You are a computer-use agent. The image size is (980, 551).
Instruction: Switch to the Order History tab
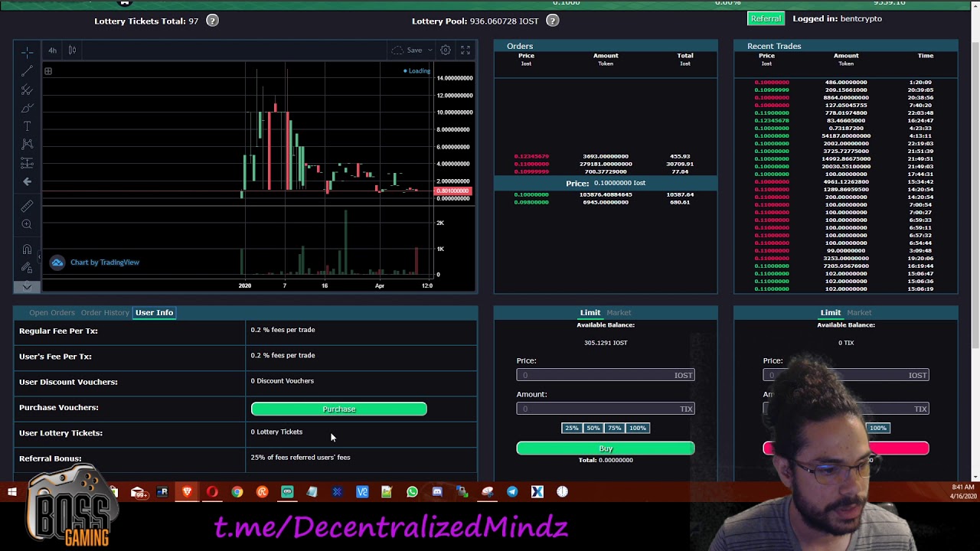(105, 312)
